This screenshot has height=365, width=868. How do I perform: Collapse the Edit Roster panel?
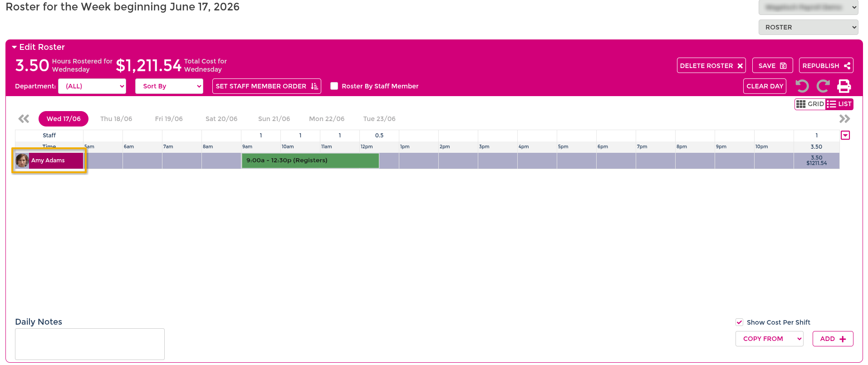15,47
